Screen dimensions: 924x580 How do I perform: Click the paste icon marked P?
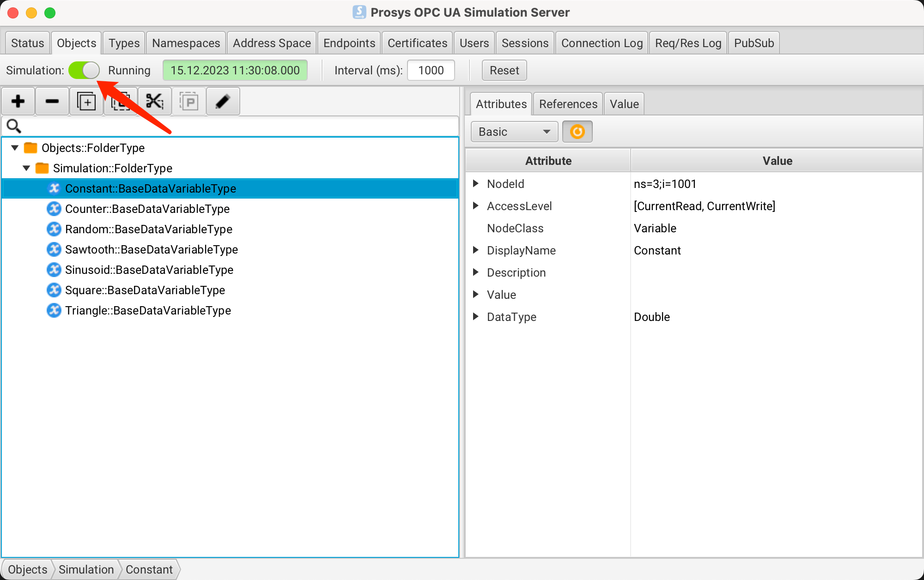coord(189,102)
